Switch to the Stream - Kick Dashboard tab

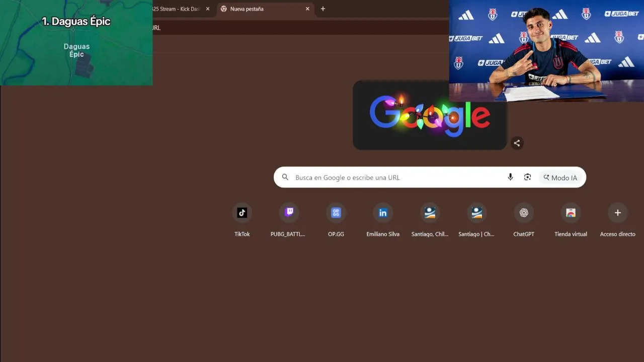pyautogui.click(x=175, y=9)
